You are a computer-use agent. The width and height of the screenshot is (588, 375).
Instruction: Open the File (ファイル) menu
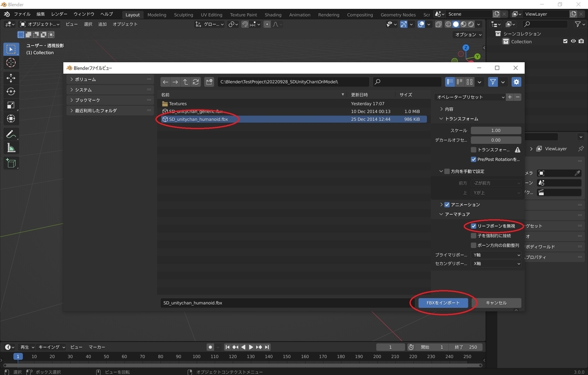click(22, 14)
